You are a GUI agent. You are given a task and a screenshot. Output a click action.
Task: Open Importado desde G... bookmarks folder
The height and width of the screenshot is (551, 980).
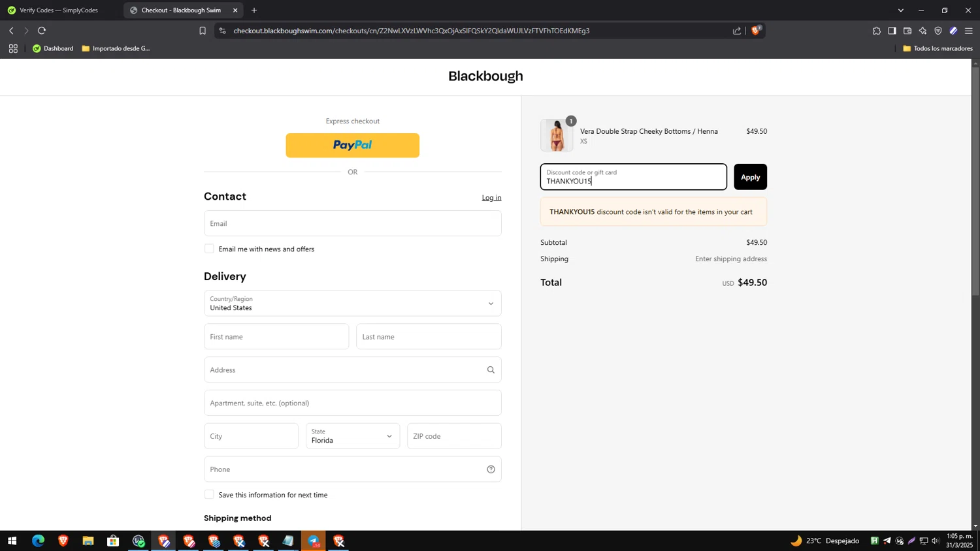point(116,48)
